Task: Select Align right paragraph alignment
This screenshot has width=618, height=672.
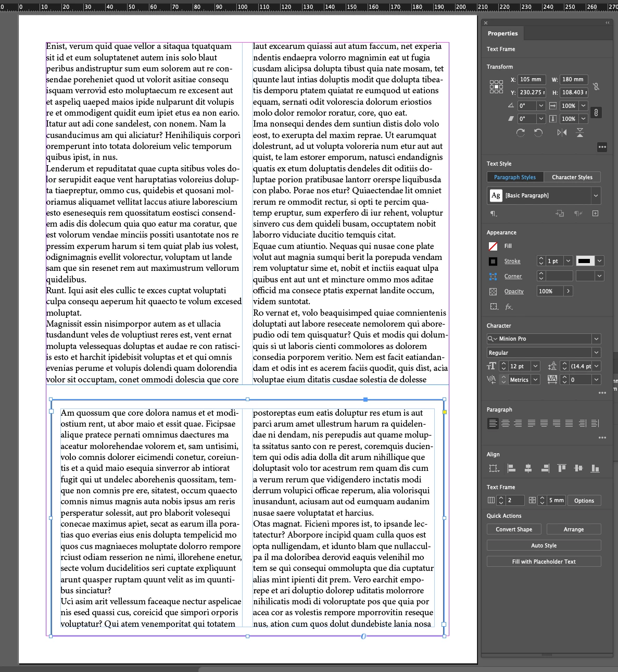Action: click(518, 424)
